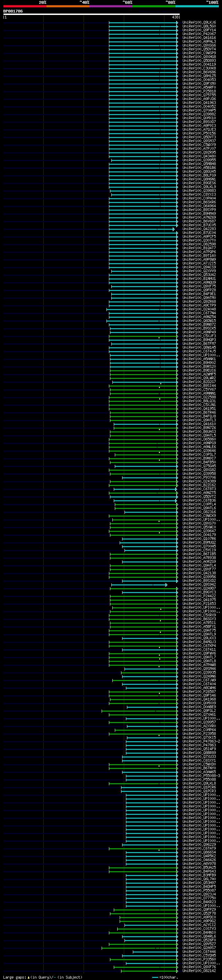Select hit label UniRef100_Q9S942
Viewport: 222px width, 980px height.
click(x=199, y=584)
